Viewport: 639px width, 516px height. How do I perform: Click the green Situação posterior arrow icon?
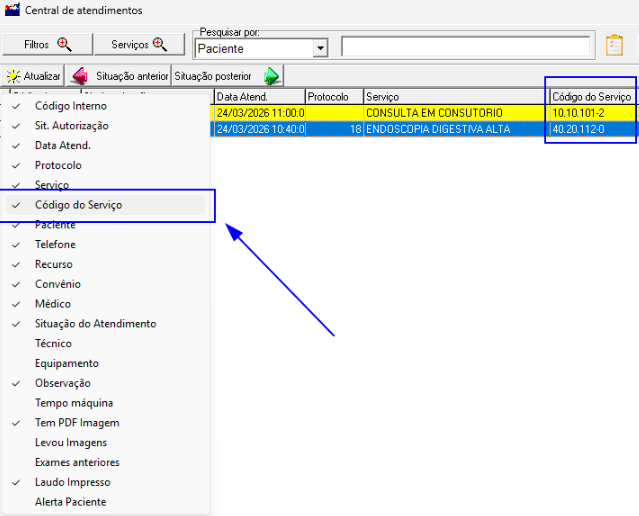point(270,76)
